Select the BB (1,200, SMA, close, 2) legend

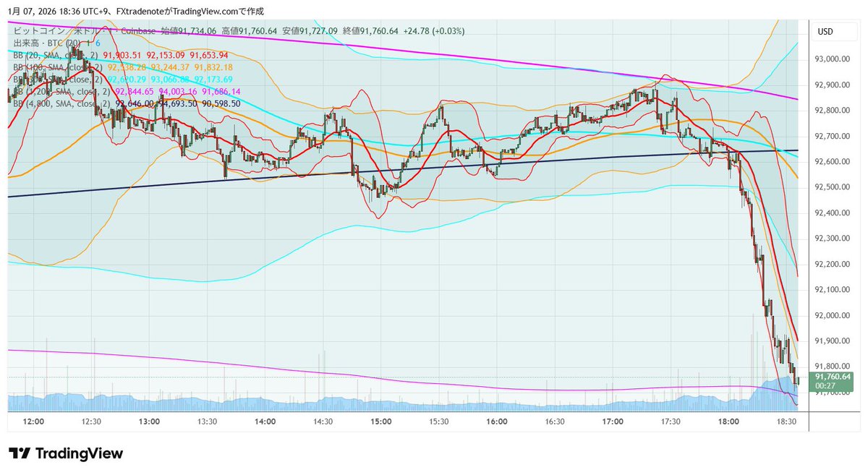click(61, 92)
